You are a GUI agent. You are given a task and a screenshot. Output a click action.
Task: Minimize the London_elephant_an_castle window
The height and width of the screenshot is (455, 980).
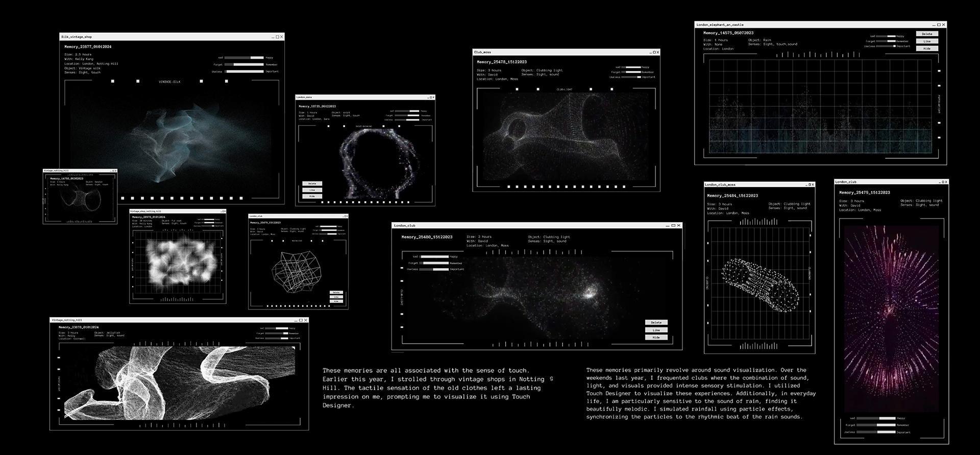[934, 25]
